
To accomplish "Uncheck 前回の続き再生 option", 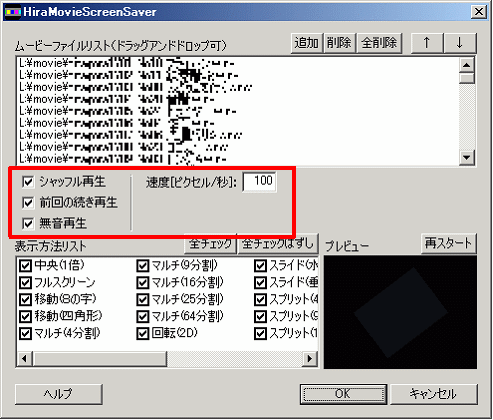I will click(x=28, y=202).
